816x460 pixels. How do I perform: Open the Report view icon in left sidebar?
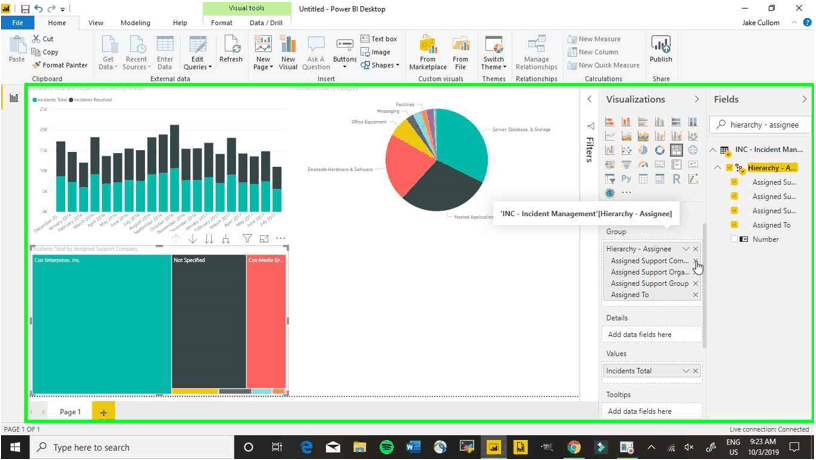(14, 98)
